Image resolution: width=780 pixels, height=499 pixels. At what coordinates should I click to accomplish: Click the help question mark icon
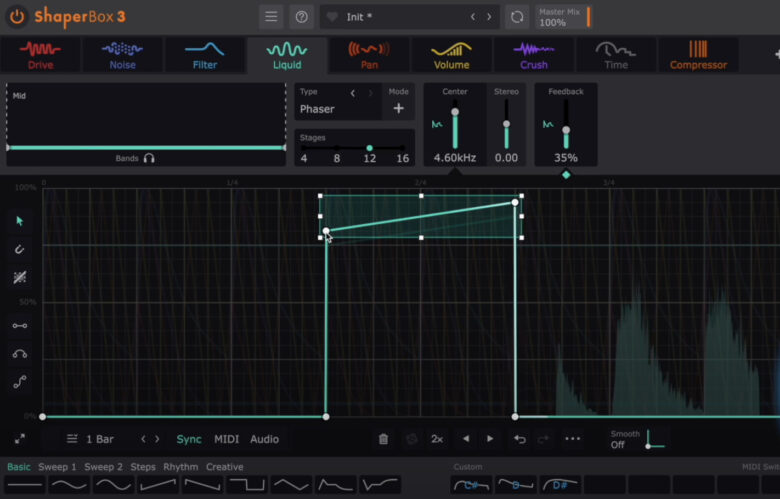pos(301,17)
